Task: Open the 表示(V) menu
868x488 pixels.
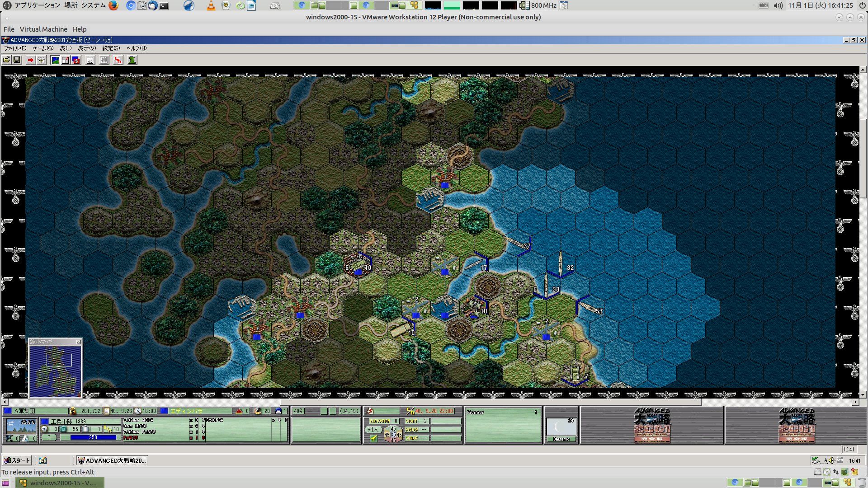Action: tap(87, 48)
